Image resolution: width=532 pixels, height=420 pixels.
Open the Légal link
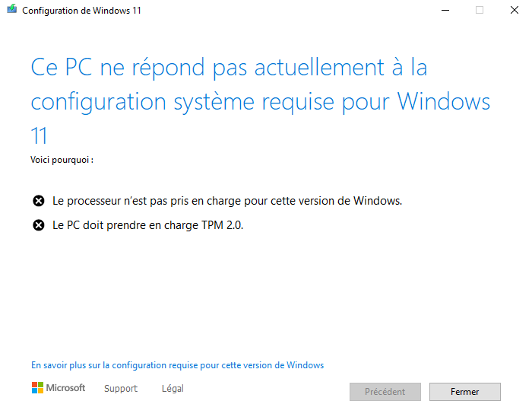pos(173,389)
